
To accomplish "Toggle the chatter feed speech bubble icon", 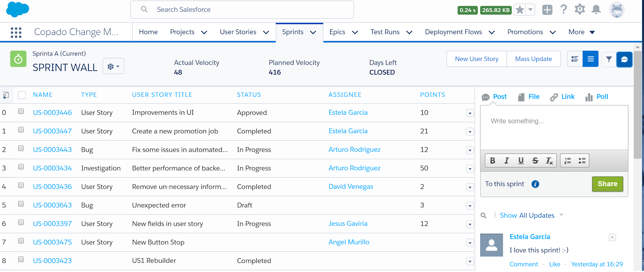I will click(x=624, y=59).
